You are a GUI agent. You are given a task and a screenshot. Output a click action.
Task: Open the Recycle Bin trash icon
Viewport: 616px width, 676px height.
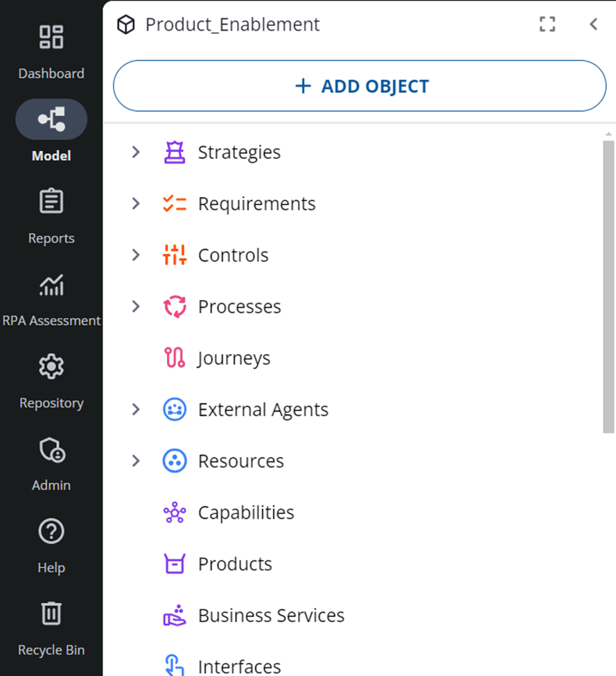pyautogui.click(x=51, y=614)
